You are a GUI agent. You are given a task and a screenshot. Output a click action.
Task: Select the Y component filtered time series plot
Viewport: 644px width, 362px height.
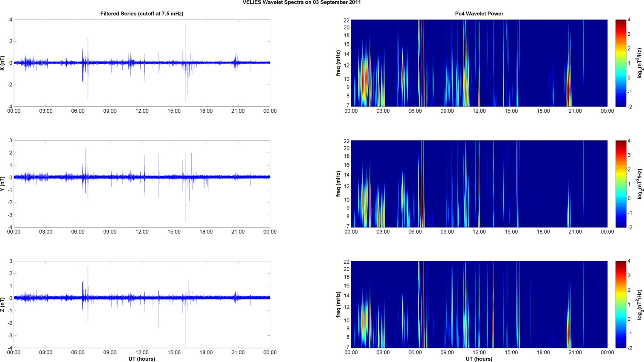click(142, 184)
